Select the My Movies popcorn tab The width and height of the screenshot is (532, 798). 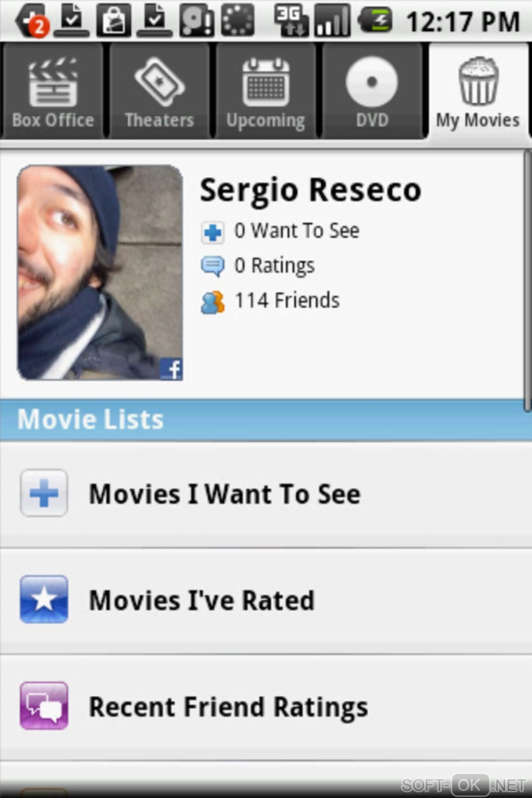(478, 91)
